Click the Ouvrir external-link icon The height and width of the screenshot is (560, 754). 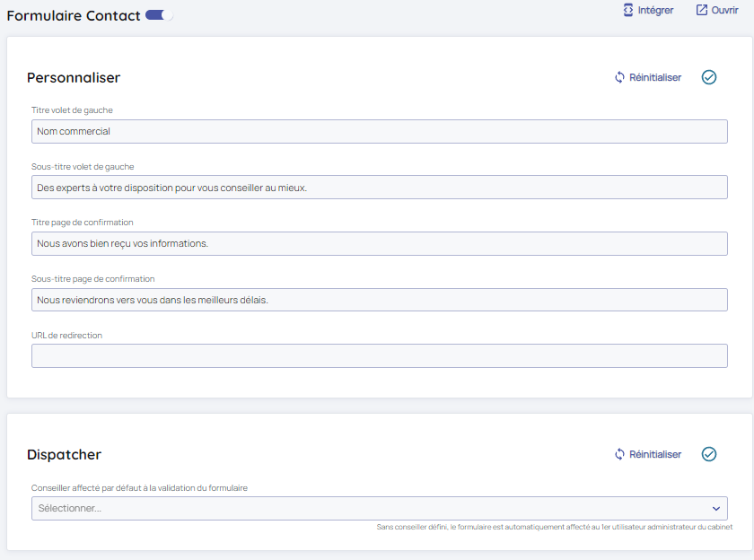702,10
